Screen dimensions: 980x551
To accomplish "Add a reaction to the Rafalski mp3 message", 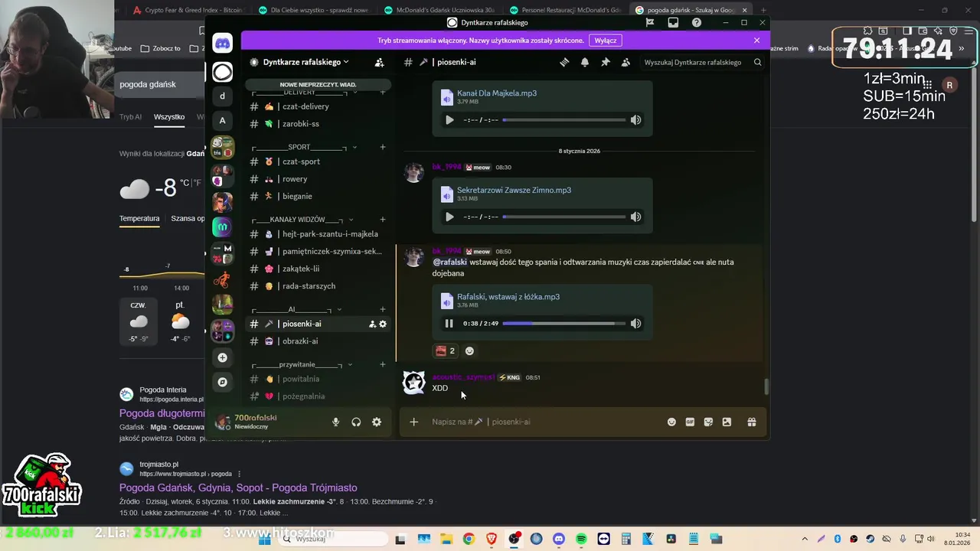I will point(469,350).
